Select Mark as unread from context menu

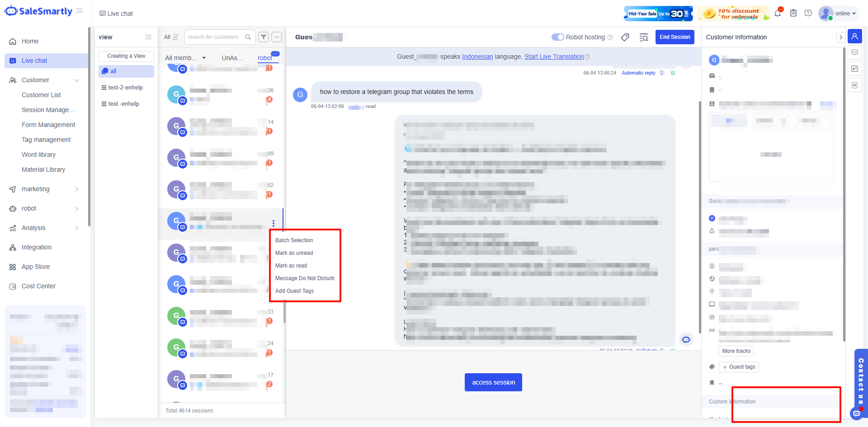[x=294, y=253]
